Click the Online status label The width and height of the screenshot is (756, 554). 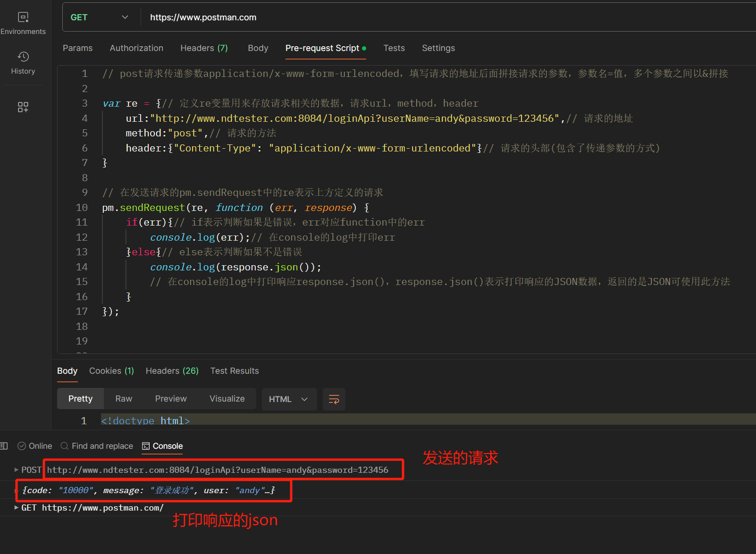pos(41,446)
